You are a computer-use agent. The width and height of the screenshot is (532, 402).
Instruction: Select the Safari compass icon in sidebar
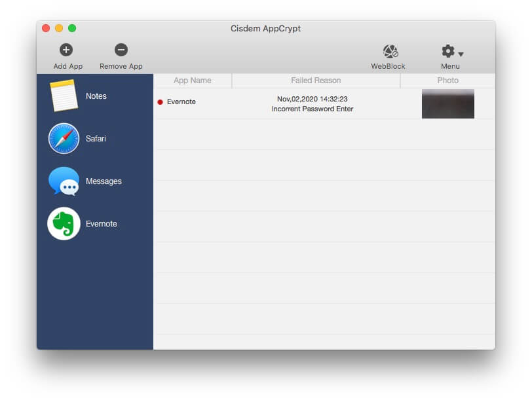[64, 138]
